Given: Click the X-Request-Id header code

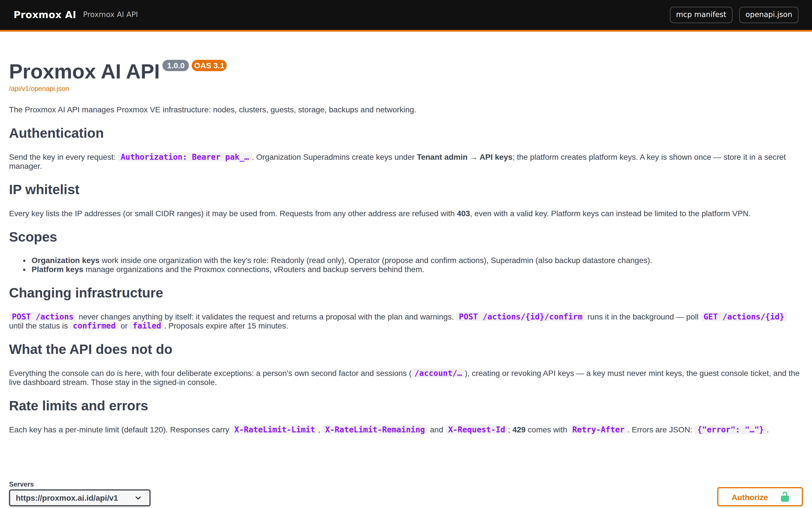Looking at the screenshot, I should point(476,430).
